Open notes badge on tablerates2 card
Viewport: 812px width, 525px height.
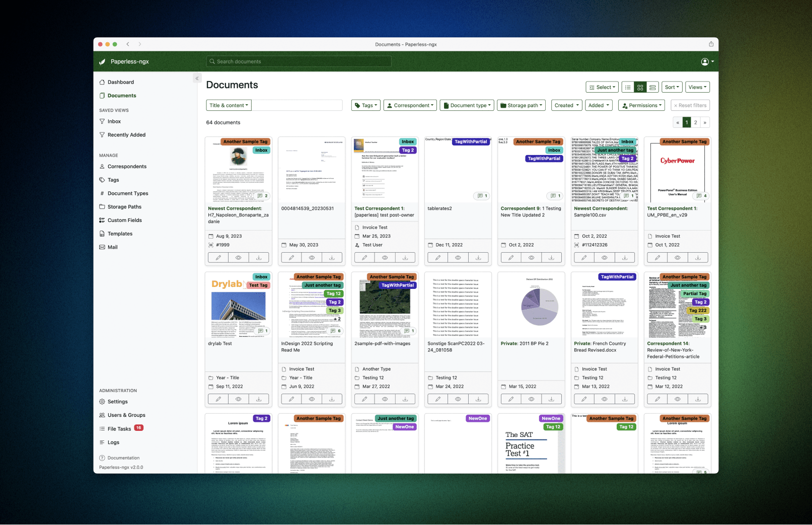482,196
